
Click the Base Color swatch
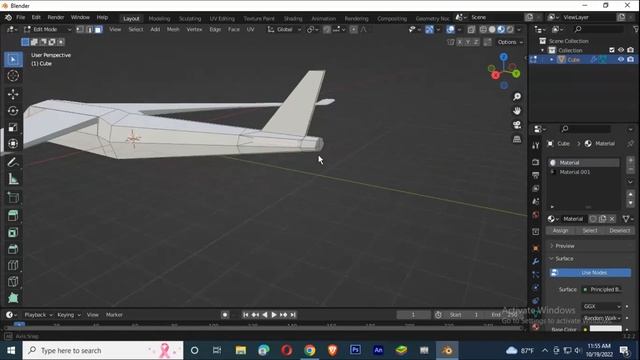point(606,329)
